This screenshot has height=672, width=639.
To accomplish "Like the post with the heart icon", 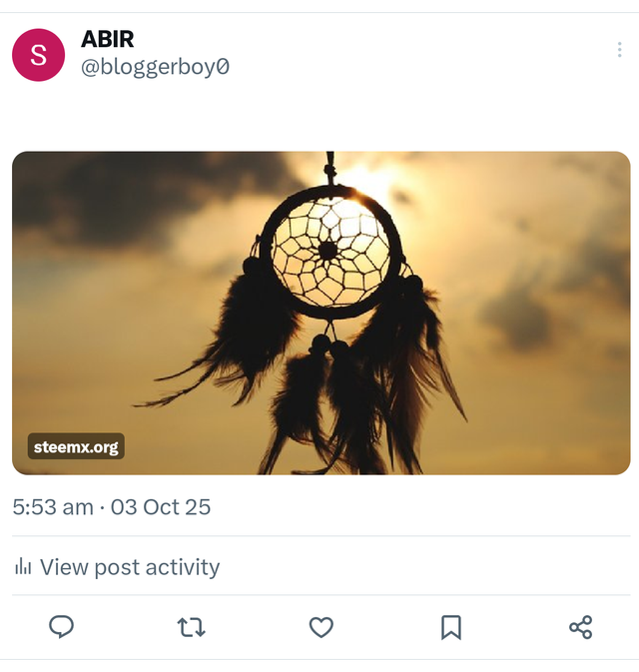I will click(320, 627).
